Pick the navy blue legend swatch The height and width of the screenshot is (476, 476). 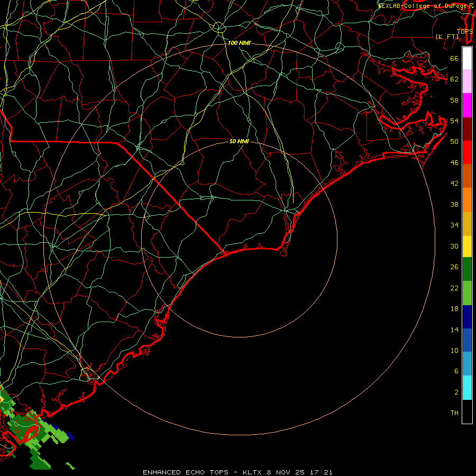(467, 317)
